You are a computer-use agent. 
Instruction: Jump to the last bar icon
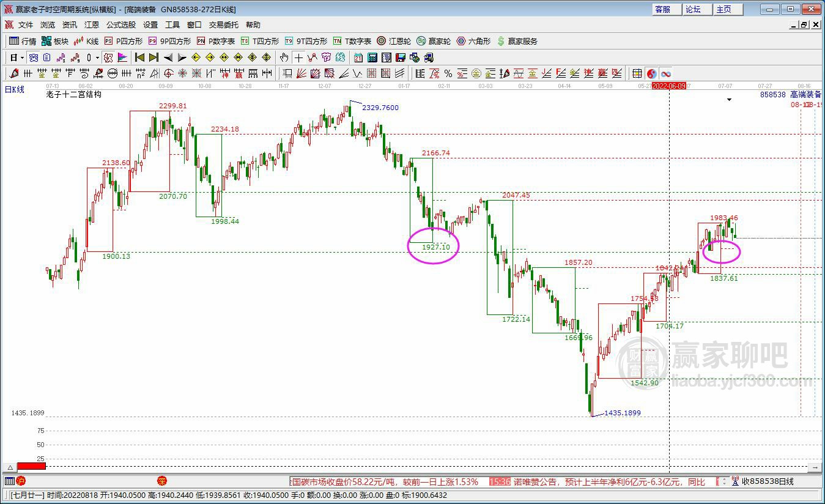point(154,57)
